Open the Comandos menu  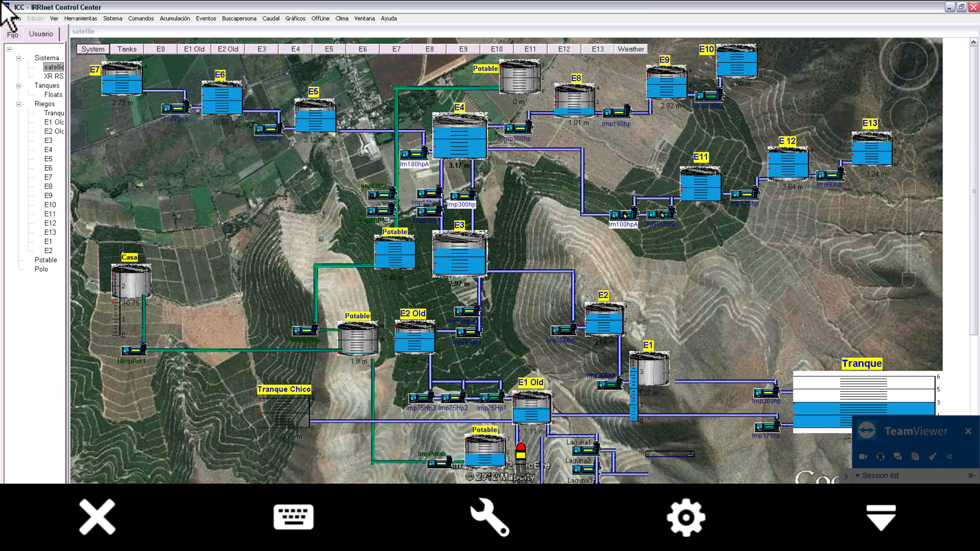point(141,18)
